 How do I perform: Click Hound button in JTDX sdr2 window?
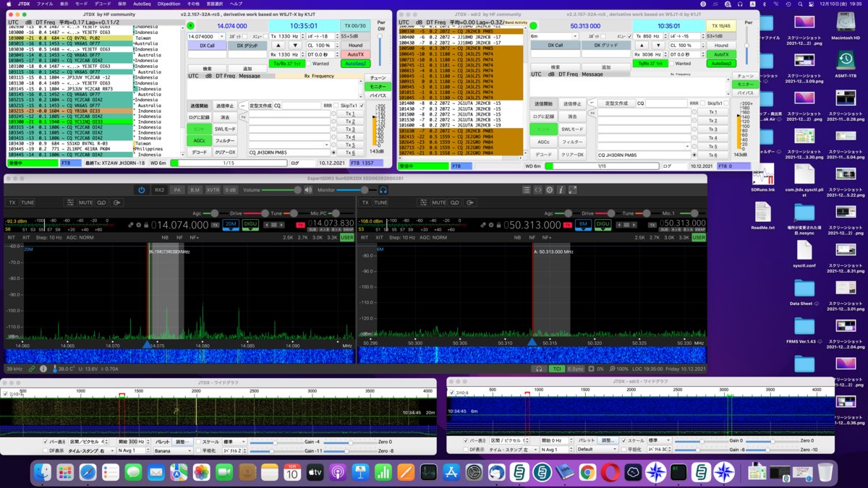721,46
